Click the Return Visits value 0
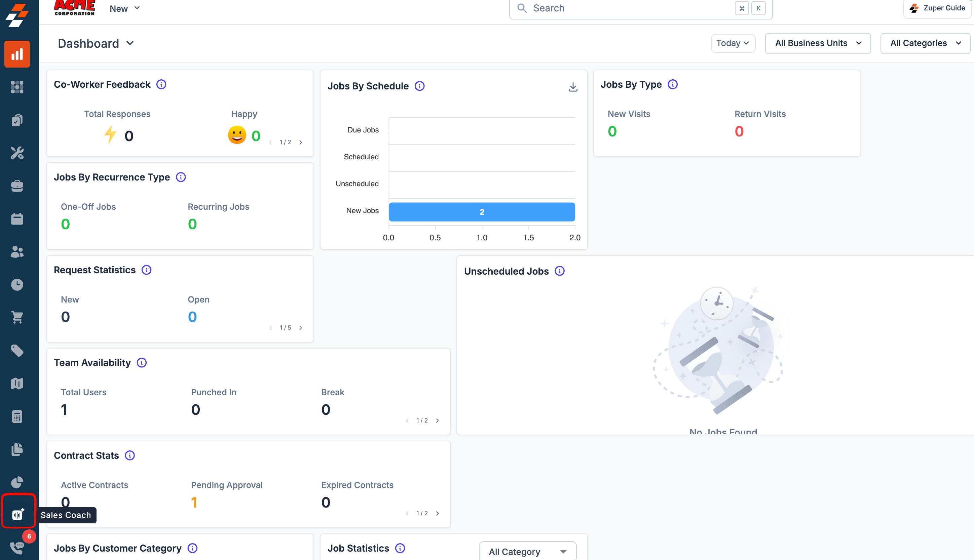Viewport: 974px width, 560px height. [x=739, y=131]
